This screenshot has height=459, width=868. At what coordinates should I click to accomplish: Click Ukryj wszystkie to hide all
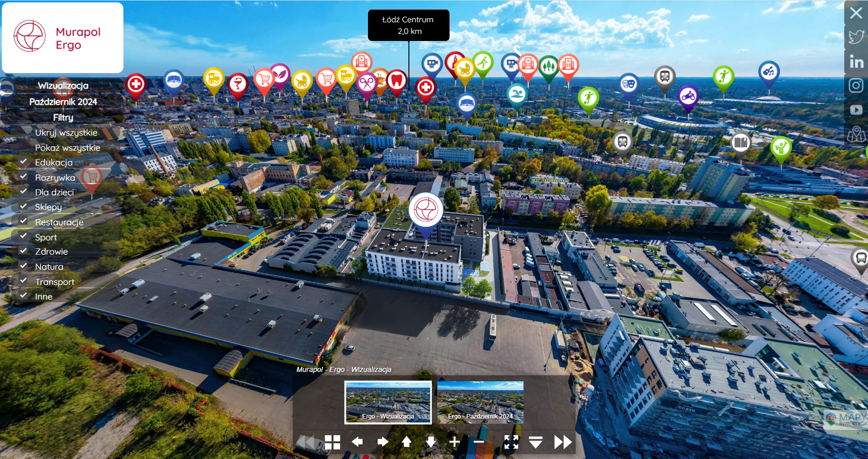(66, 133)
